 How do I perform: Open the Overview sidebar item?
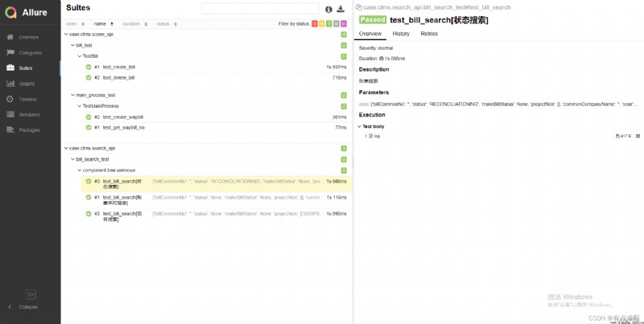pos(29,37)
